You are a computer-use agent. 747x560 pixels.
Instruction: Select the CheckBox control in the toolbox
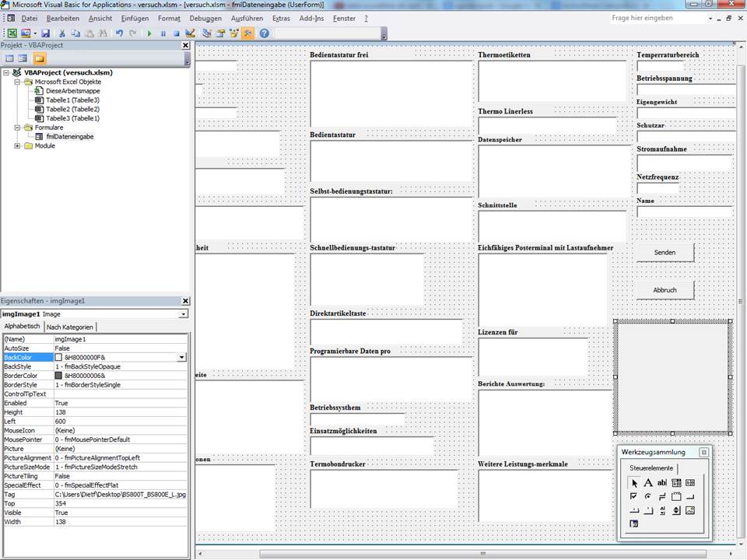(x=633, y=496)
